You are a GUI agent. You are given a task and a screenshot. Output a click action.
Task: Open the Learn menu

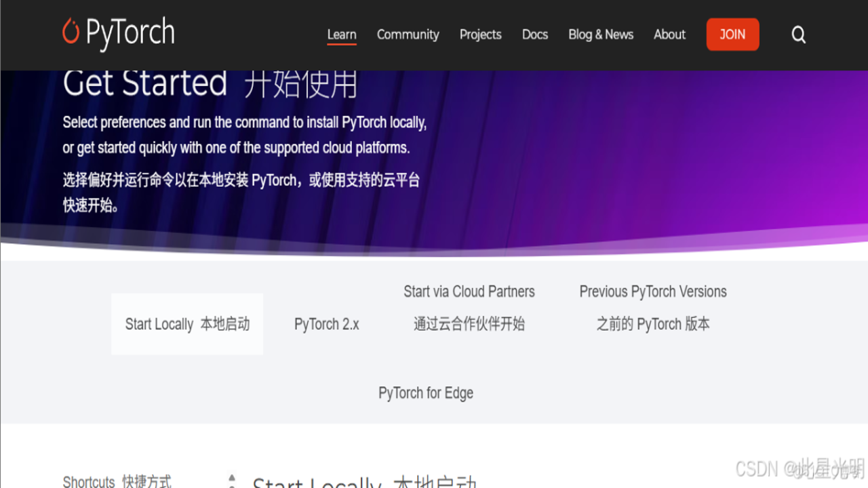tap(342, 35)
